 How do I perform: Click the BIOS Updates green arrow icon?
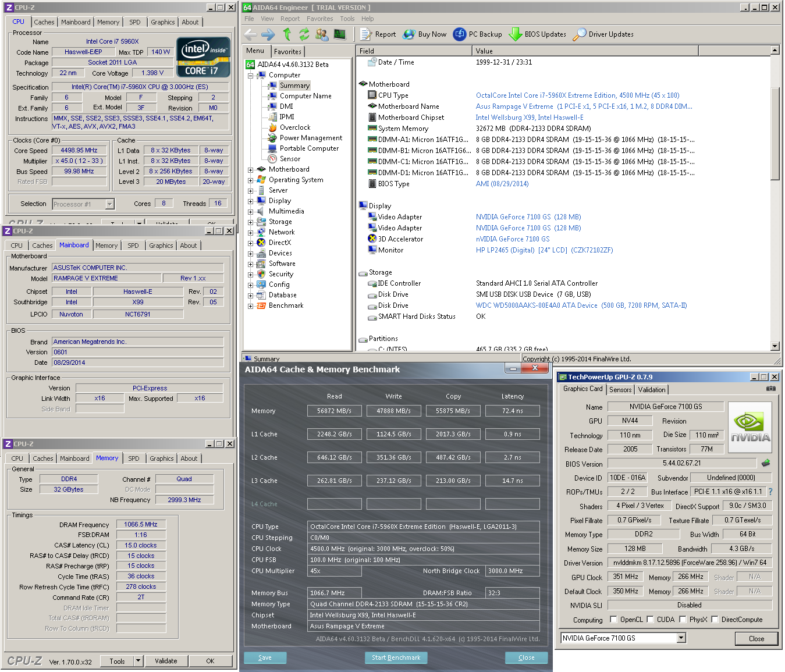point(515,34)
